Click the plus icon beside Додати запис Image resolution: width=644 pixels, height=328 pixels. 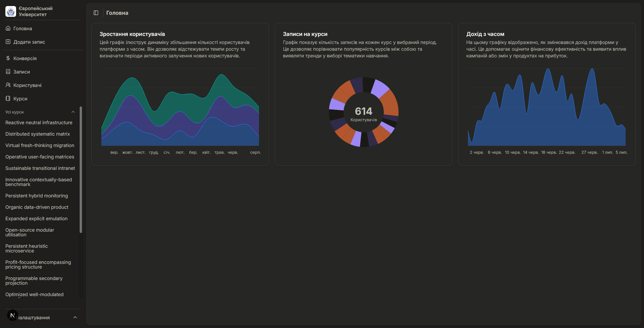pos(8,42)
